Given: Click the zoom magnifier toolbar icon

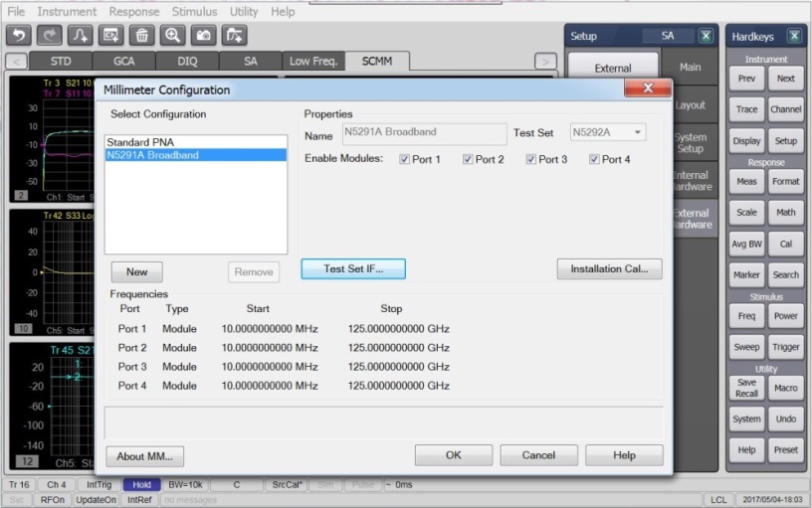Looking at the screenshot, I should pos(172,35).
